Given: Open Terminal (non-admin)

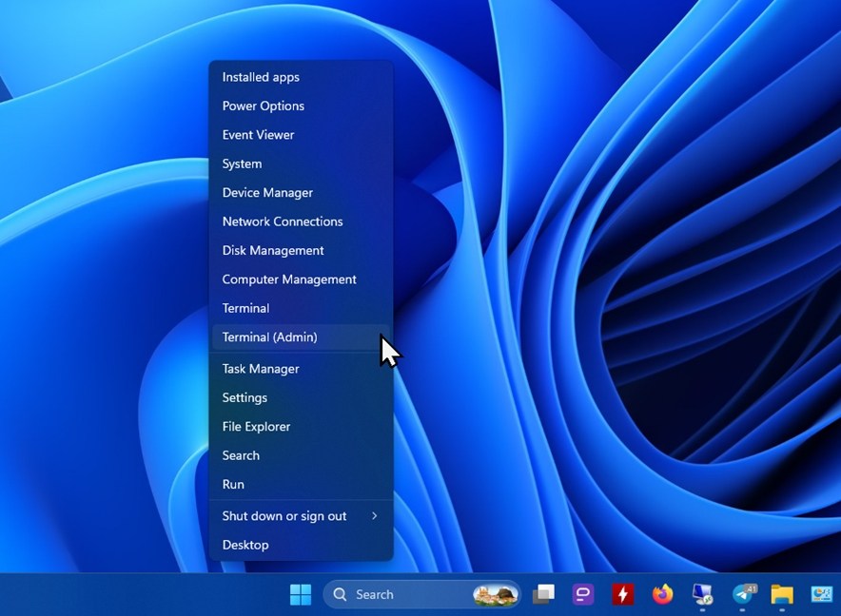Looking at the screenshot, I should click(301, 309).
